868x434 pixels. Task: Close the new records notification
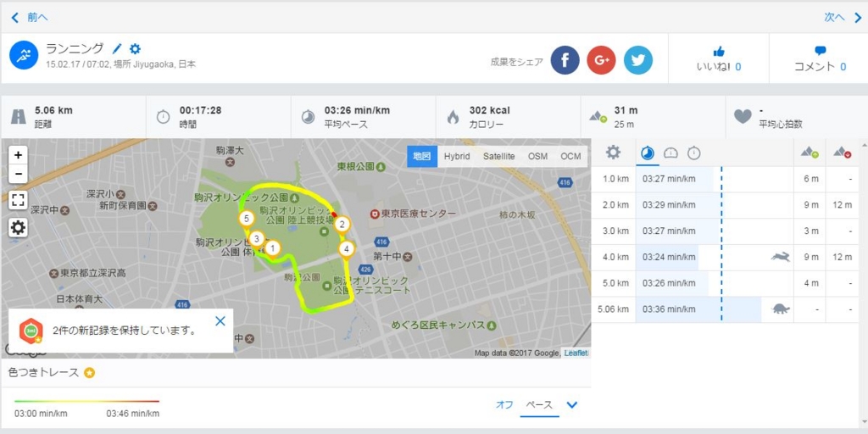[x=220, y=321]
